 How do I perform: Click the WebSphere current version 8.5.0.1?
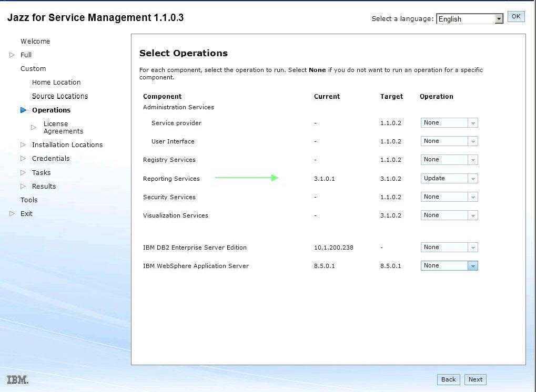coord(325,266)
